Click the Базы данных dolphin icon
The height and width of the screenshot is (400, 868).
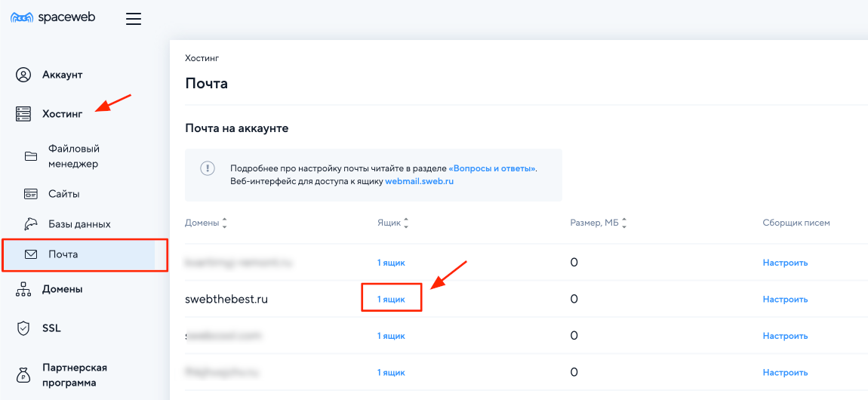(x=31, y=224)
